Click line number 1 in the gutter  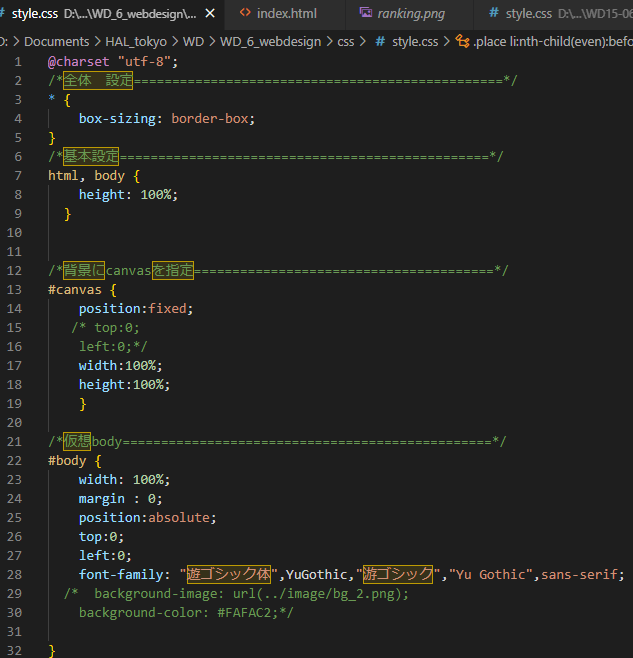click(x=18, y=62)
